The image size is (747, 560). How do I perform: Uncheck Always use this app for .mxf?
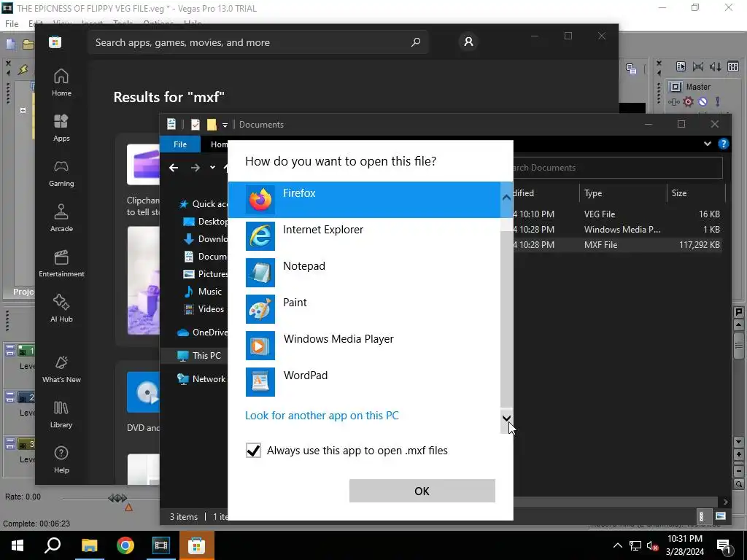click(x=253, y=450)
